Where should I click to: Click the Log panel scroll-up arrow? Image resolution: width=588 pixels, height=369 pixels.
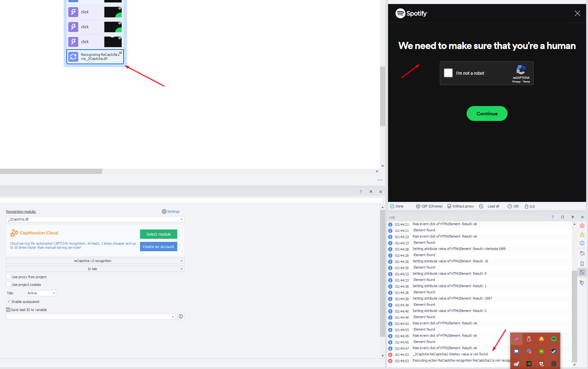(x=574, y=224)
